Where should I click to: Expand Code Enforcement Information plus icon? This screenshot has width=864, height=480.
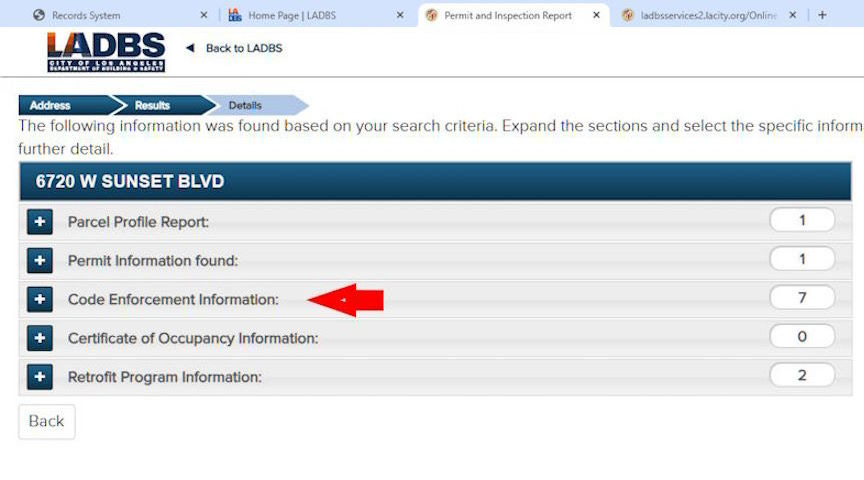pyautogui.click(x=40, y=299)
